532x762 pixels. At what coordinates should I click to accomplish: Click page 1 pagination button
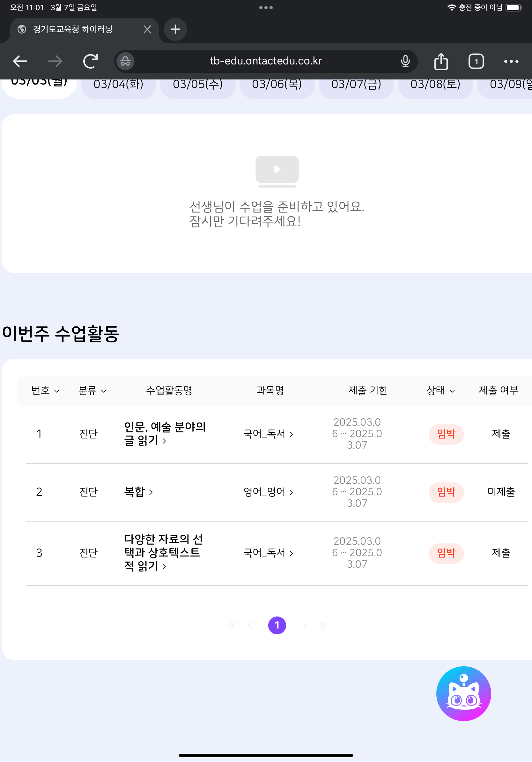coord(277,625)
